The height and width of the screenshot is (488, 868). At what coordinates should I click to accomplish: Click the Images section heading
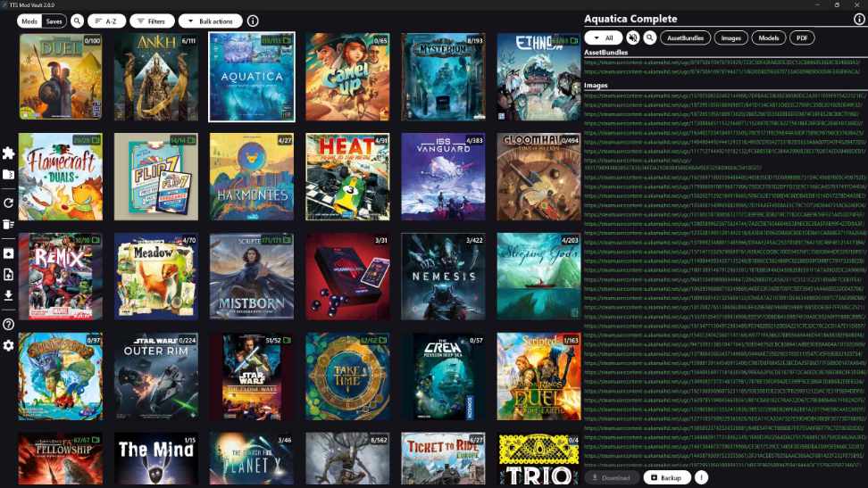pos(596,86)
